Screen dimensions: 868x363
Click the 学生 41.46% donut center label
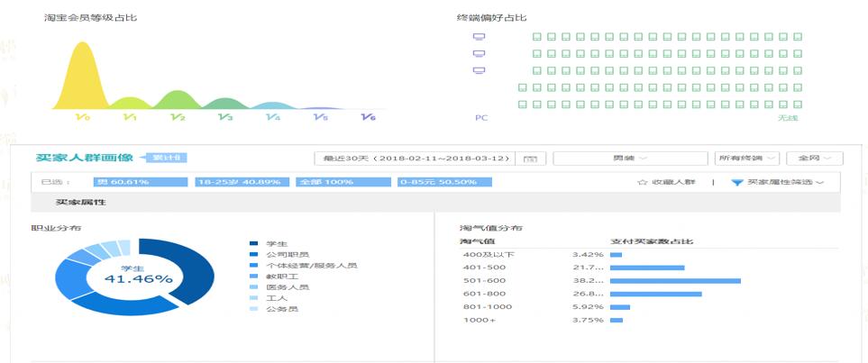click(x=138, y=275)
